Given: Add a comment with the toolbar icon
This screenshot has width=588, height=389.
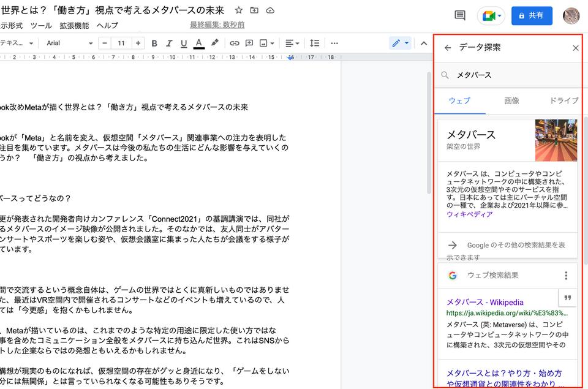Looking at the screenshot, I should (x=249, y=43).
